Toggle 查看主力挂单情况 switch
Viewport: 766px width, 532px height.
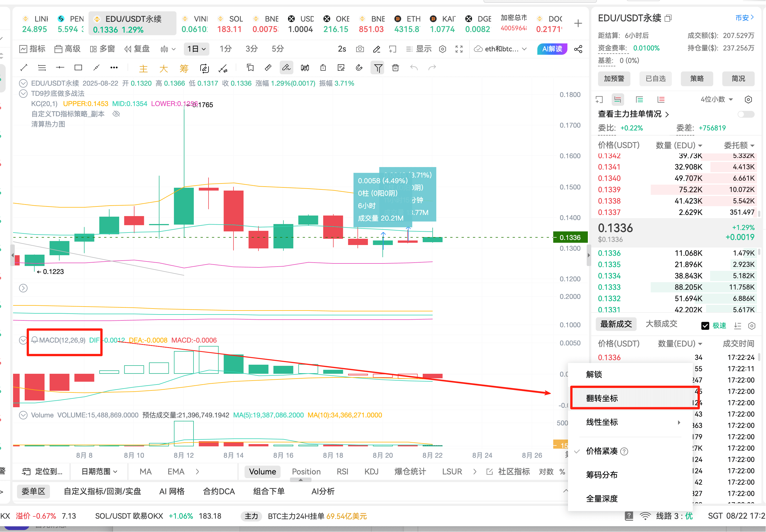pos(746,114)
